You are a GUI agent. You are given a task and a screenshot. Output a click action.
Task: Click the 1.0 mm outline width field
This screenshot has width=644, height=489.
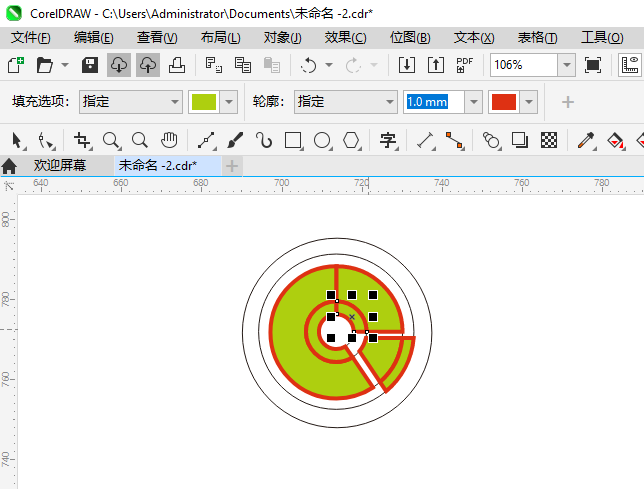[x=434, y=102]
